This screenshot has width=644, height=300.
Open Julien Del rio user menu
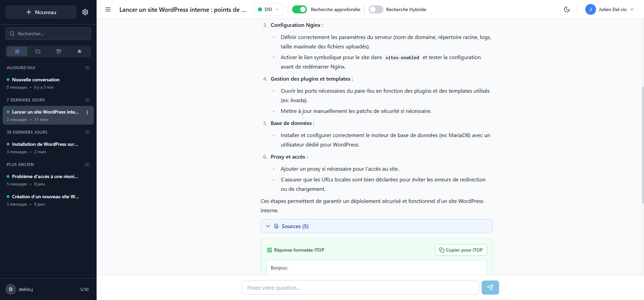click(x=609, y=9)
